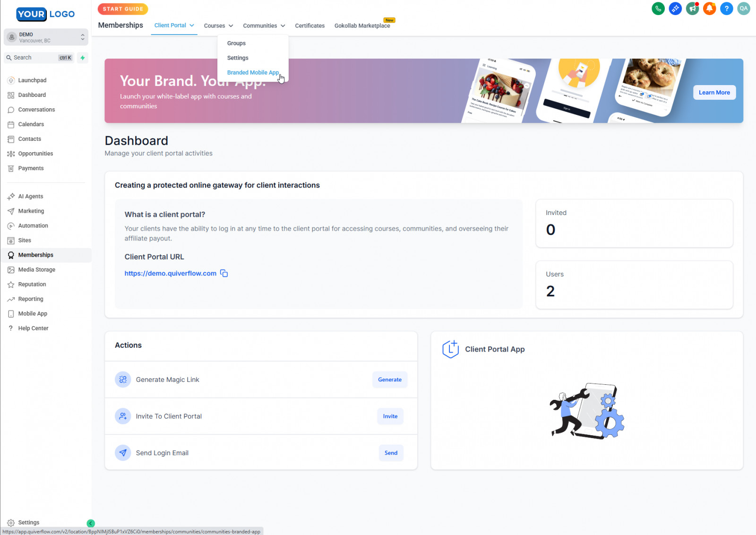Collapse the sidebar with the green arrow
Image resolution: width=756 pixels, height=535 pixels.
coord(91,523)
